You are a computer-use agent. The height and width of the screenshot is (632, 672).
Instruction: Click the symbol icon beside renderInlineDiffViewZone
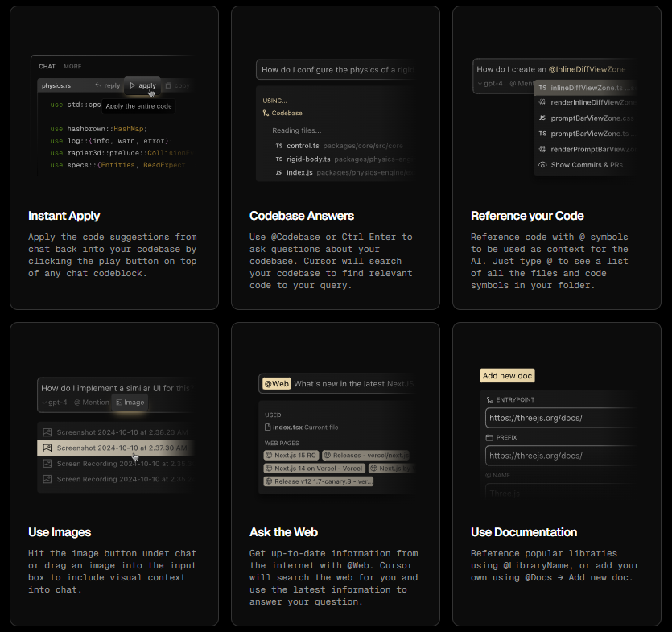[542, 102]
